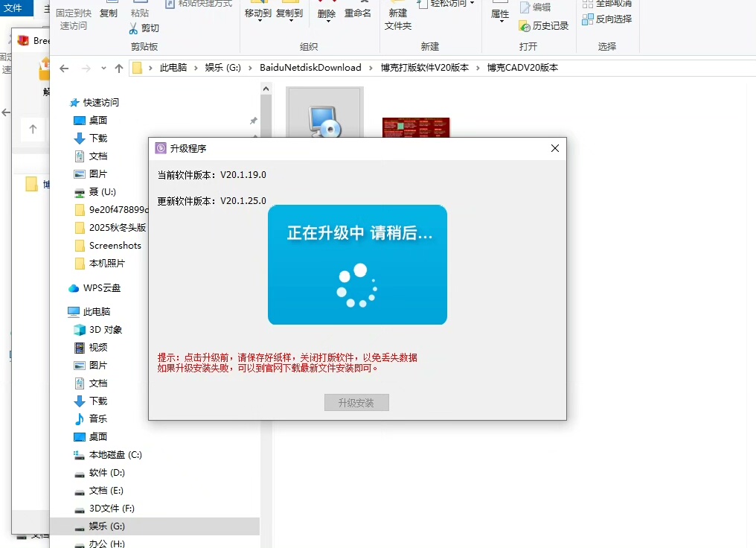This screenshot has height=548, width=756.
Task: Open WPS云盘 in the sidebar
Action: pos(101,288)
